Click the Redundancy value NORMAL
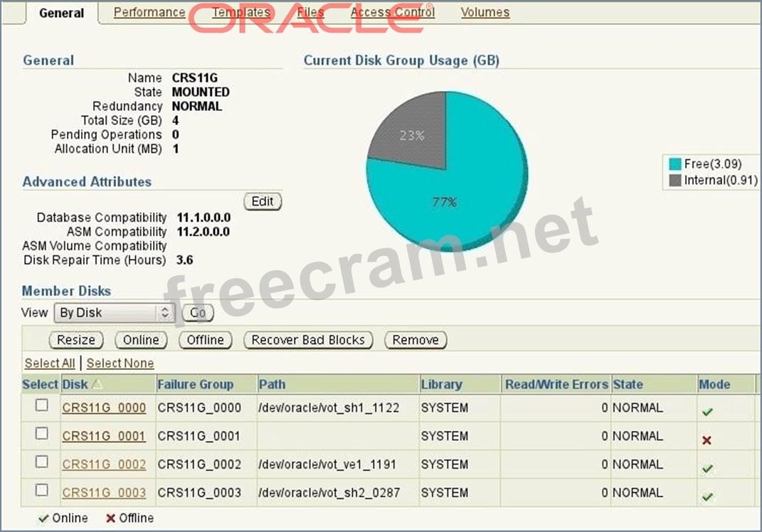This screenshot has height=532, width=762. coord(197,106)
